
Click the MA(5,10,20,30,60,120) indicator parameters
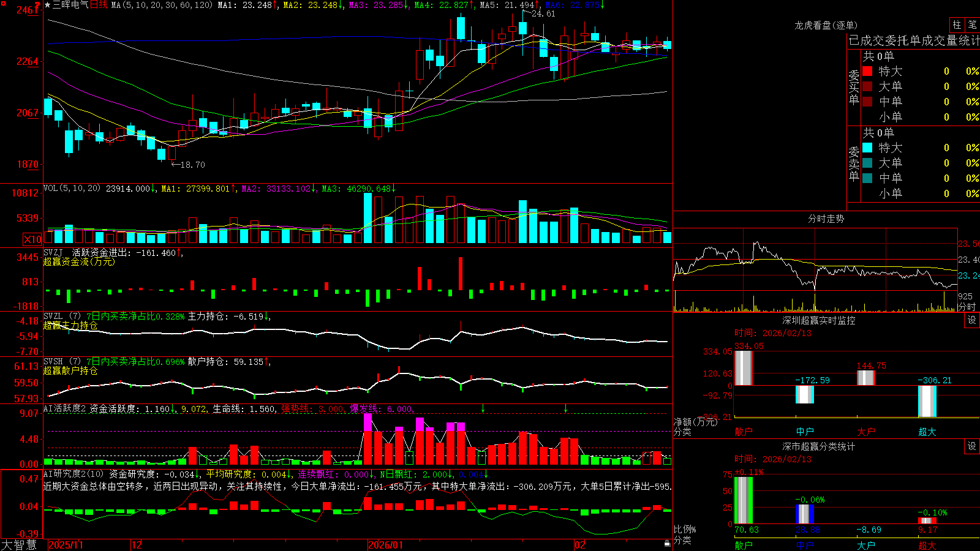pos(162,5)
